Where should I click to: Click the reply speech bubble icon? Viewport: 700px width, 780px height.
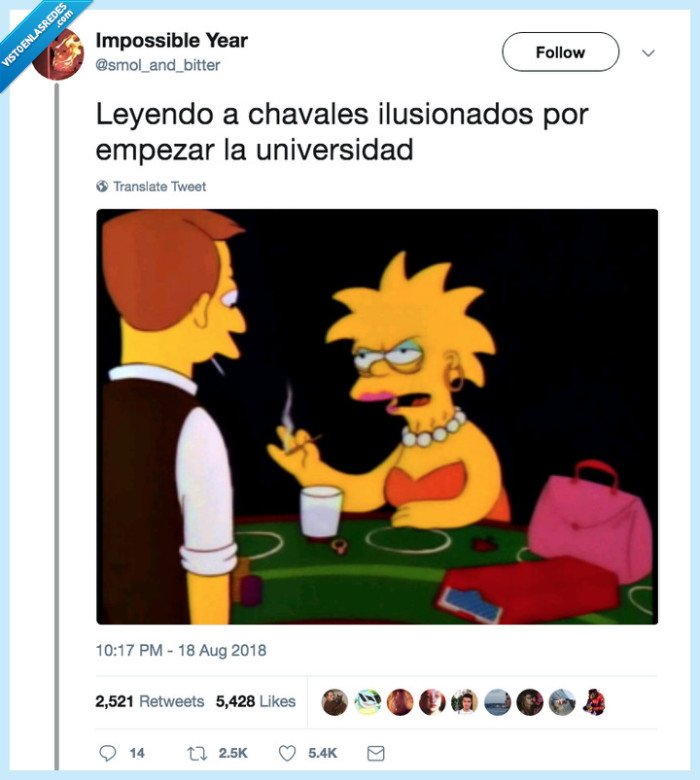[x=107, y=753]
